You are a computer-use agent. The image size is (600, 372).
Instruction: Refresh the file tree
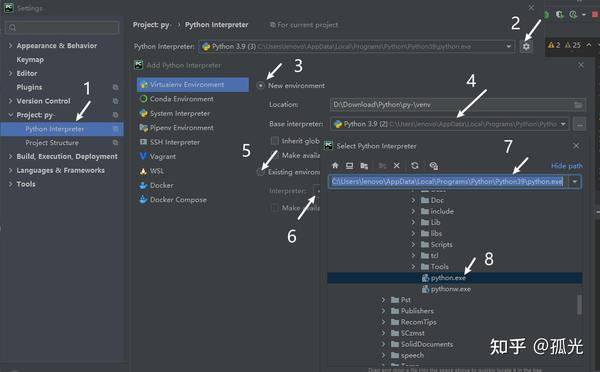coord(414,165)
